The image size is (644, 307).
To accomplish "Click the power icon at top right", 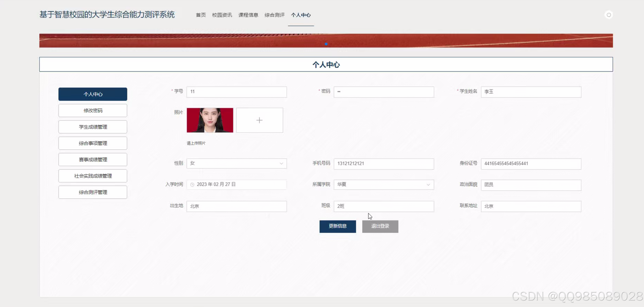I will [x=609, y=15].
